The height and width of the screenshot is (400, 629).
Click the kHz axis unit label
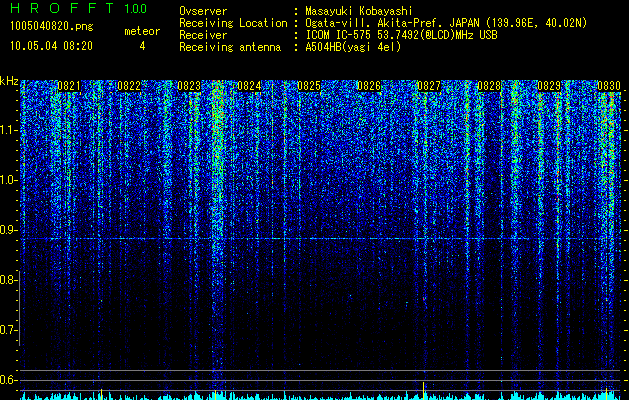[9, 81]
